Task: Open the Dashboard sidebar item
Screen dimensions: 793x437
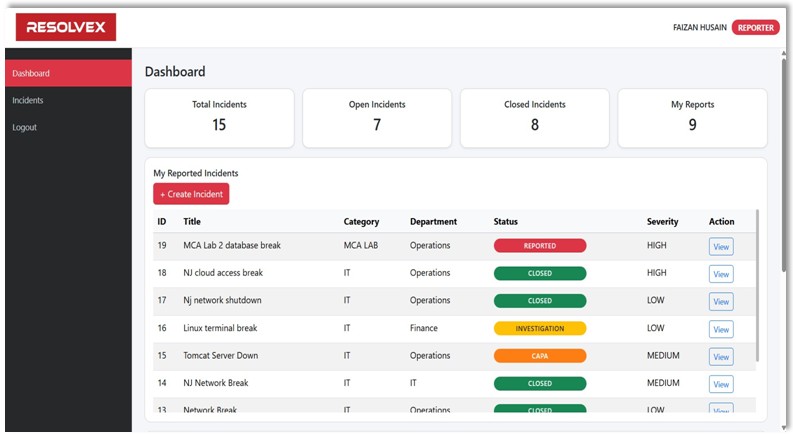Action: point(68,73)
